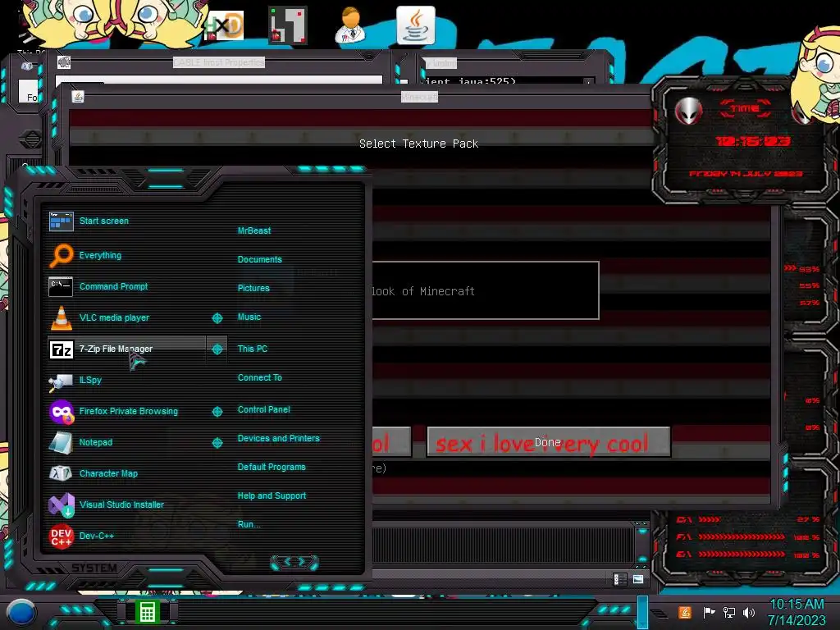840x630 pixels.
Task: Expand Firefox Private Browsing jump list arrow
Action: pyautogui.click(x=217, y=412)
